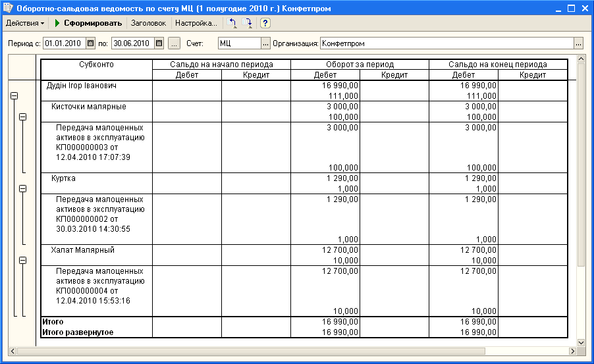Click turnover debit 3 000,00 for Кисточки малярные
Image resolution: width=594 pixels, height=364 pixels.
[x=342, y=107]
